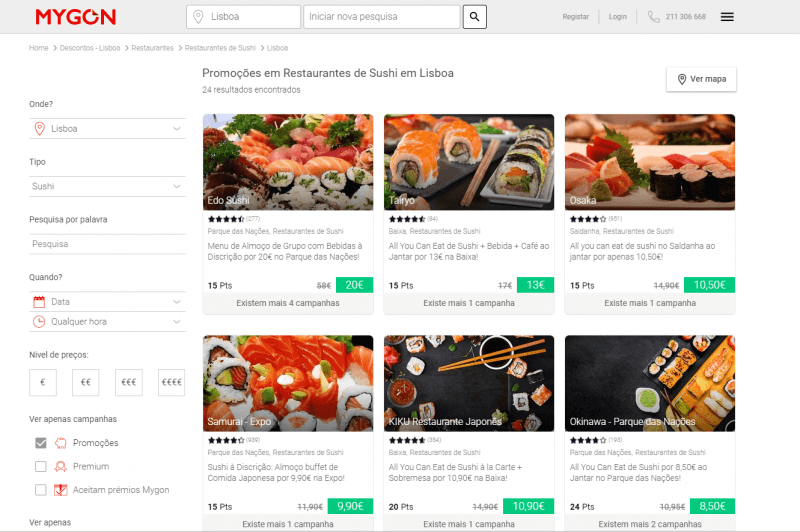The height and width of the screenshot is (532, 800).
Task: Click the magnifier search button
Action: point(474,17)
